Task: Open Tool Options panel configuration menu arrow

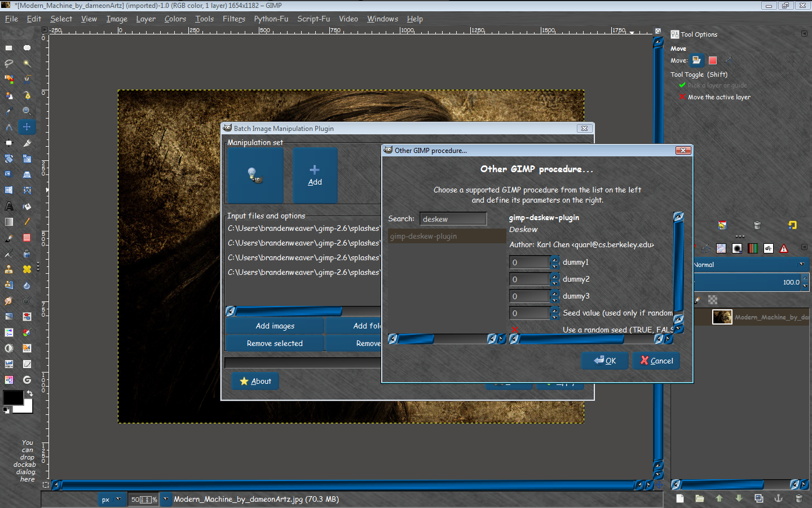Action: point(804,34)
